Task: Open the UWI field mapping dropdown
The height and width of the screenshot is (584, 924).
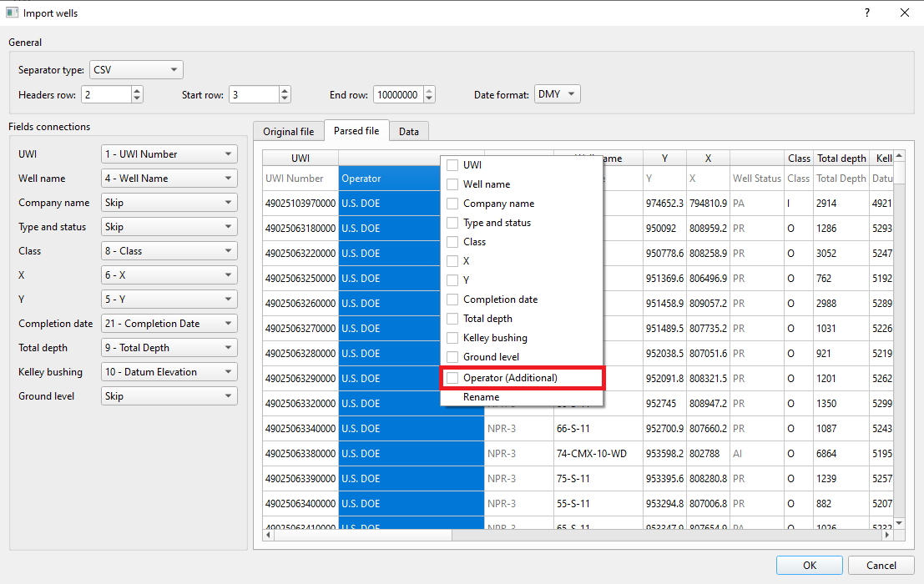Action: coord(169,154)
